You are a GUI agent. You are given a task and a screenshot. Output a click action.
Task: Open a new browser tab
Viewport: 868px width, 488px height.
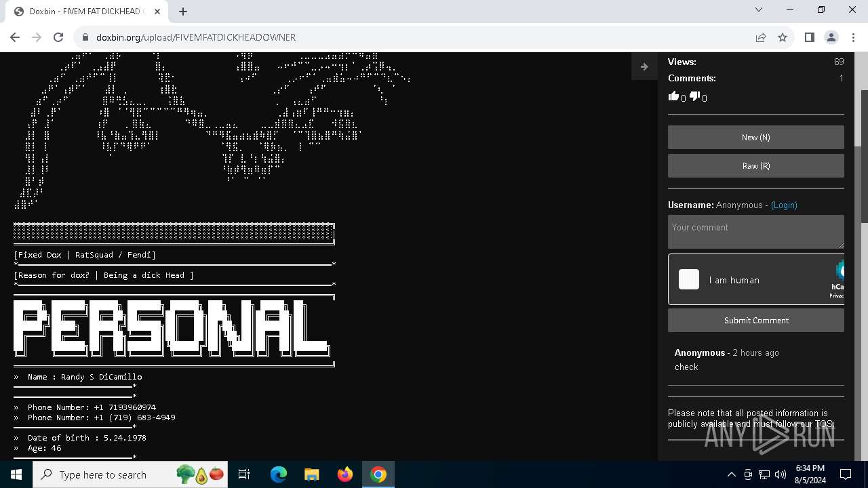(x=183, y=12)
